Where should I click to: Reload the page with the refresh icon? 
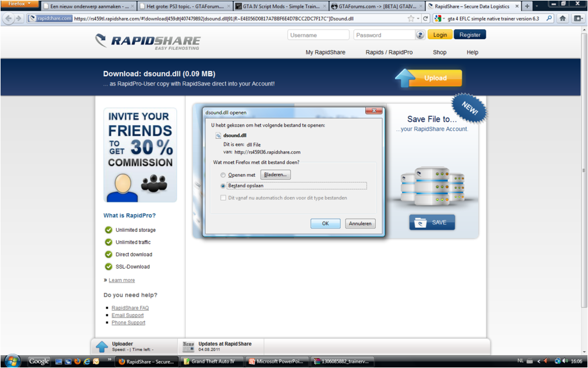[425, 18]
